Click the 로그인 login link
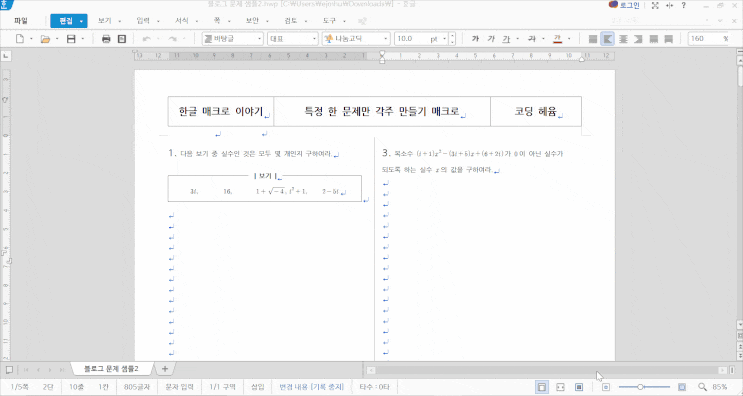The width and height of the screenshot is (743, 396). click(629, 5)
